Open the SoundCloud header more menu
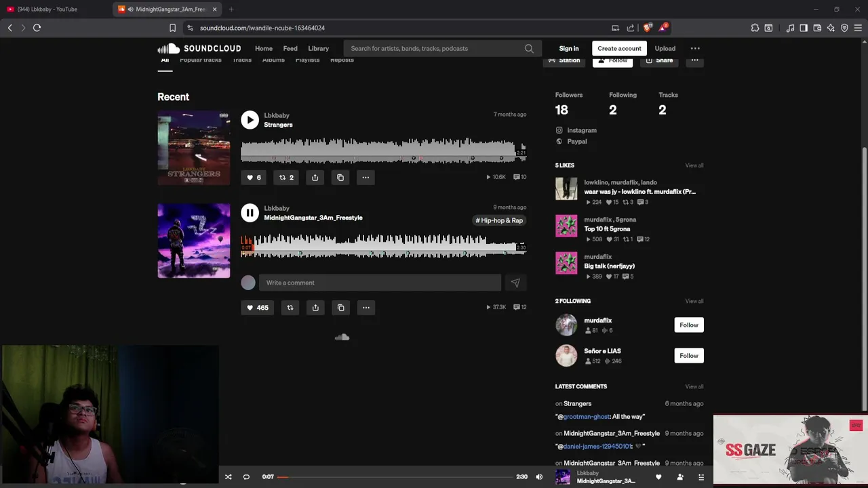The width and height of the screenshot is (868, 488). (695, 49)
